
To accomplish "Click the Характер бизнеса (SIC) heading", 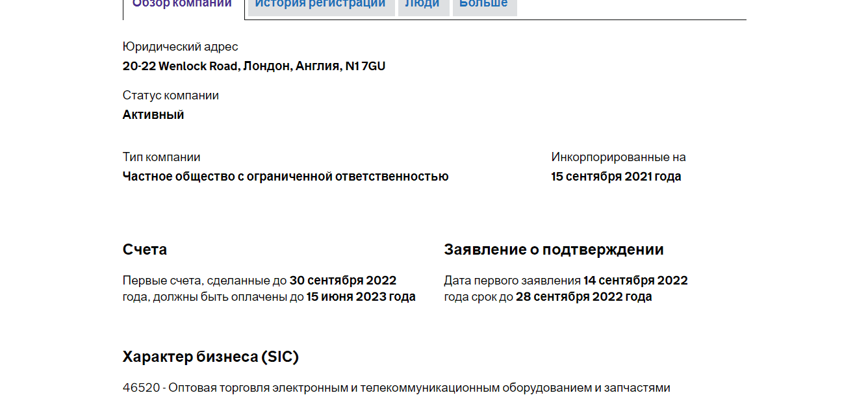I will click(211, 357).
